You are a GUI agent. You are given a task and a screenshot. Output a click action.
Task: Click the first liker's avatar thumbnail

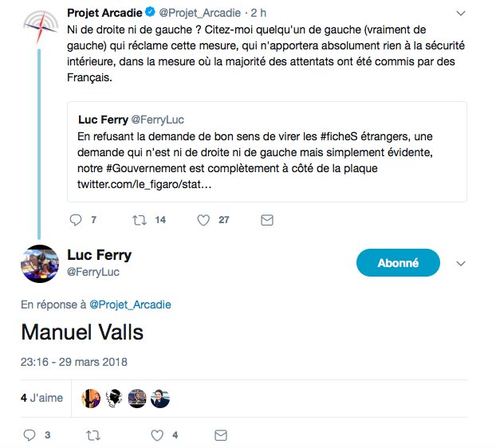[94, 399]
